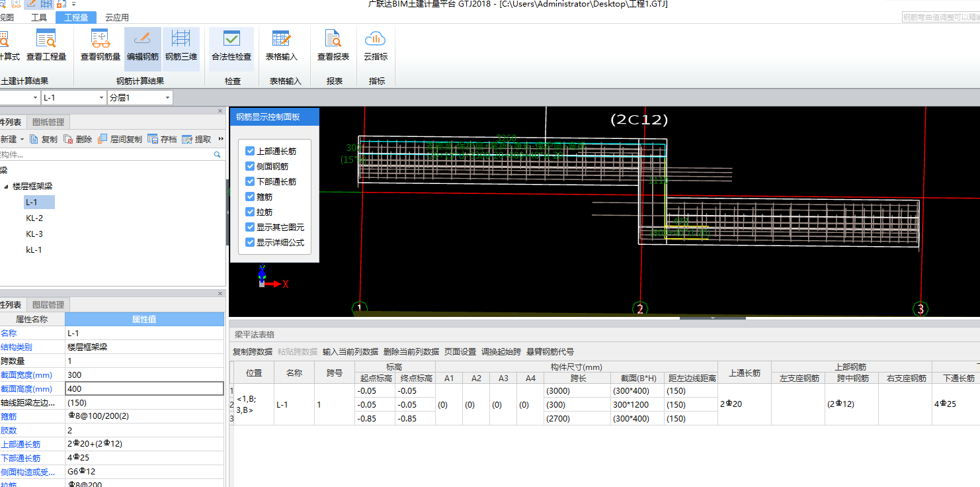Expand more toolbar items in component list
The image size is (980, 487).
tap(221, 139)
